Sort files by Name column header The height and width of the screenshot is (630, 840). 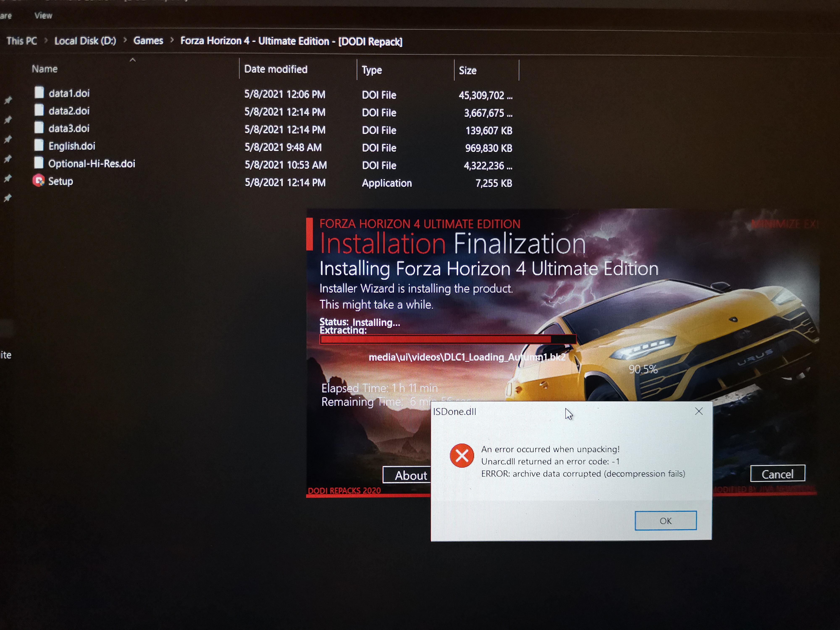coord(45,69)
